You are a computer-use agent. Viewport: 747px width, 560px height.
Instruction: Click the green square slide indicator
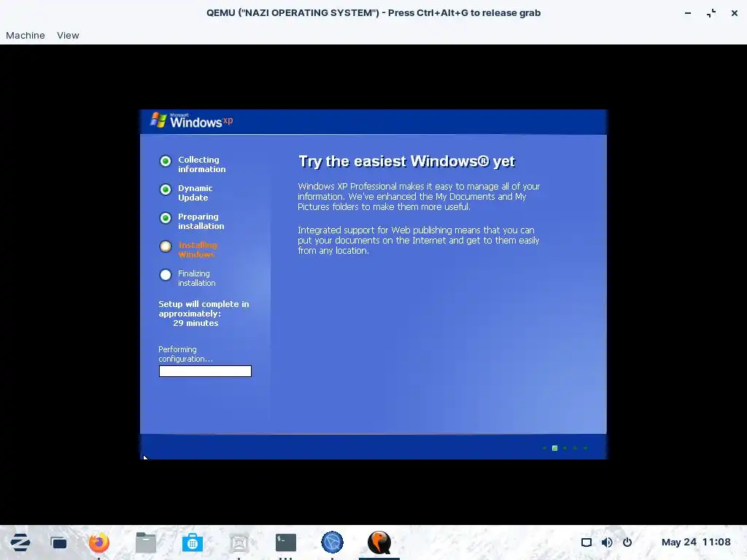(x=554, y=448)
